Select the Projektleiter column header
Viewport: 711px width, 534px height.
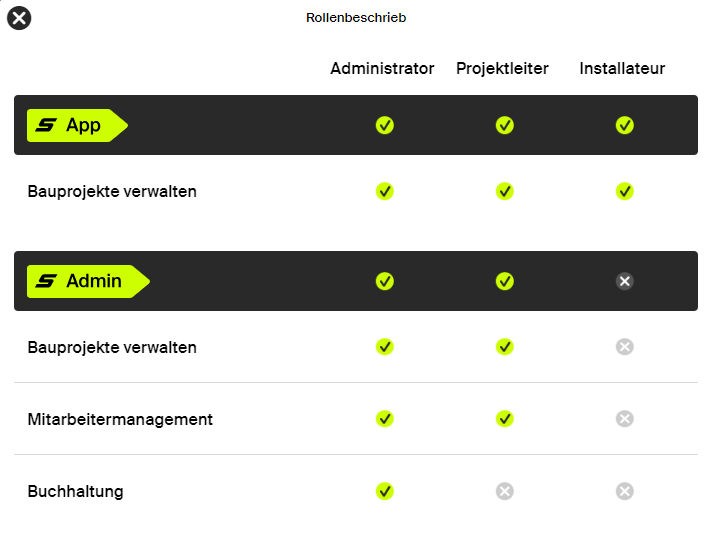pyautogui.click(x=502, y=68)
